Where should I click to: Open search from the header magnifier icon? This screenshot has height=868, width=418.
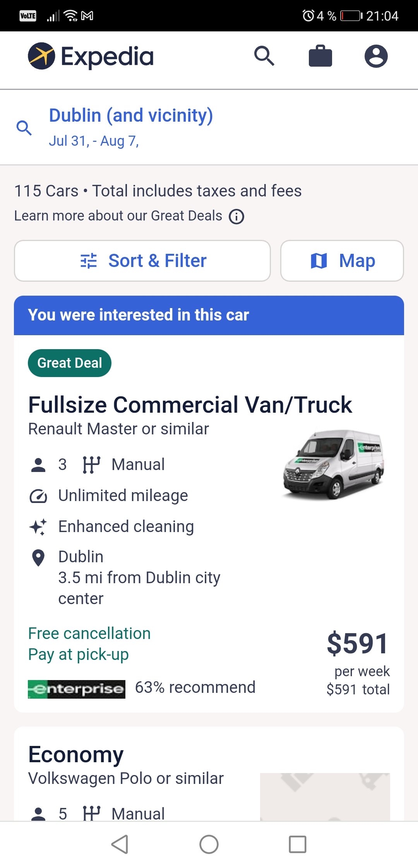(264, 56)
